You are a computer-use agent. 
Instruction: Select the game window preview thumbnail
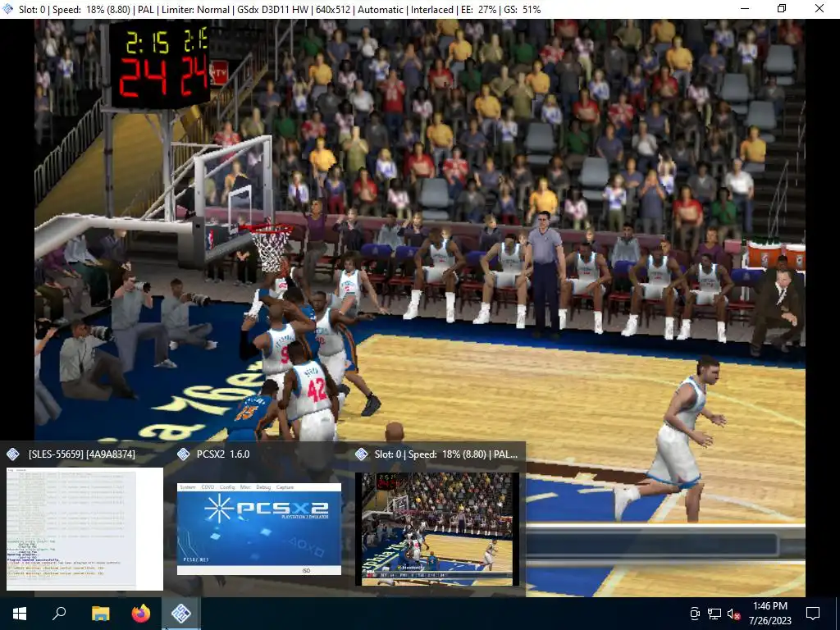coord(436,529)
